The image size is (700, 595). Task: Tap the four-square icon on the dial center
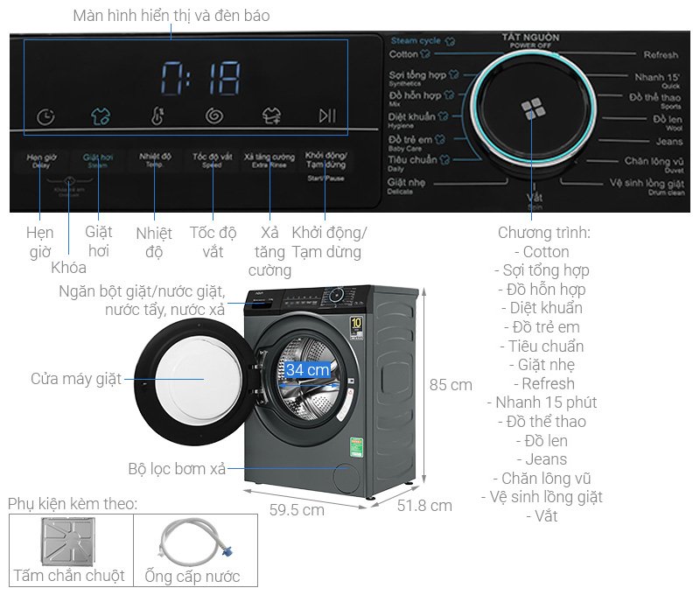(x=530, y=107)
